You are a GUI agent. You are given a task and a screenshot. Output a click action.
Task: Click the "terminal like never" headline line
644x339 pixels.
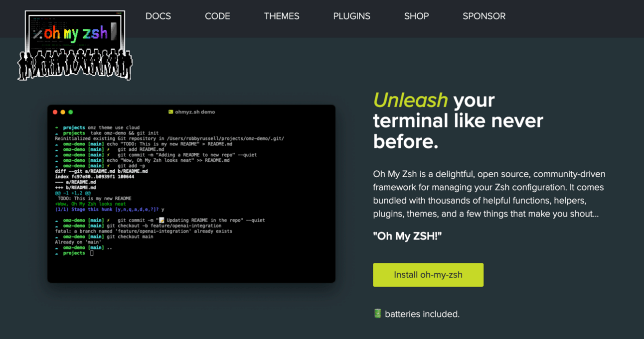[458, 121]
